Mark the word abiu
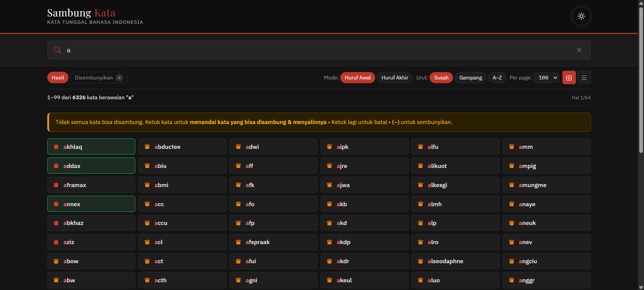 pos(182,166)
